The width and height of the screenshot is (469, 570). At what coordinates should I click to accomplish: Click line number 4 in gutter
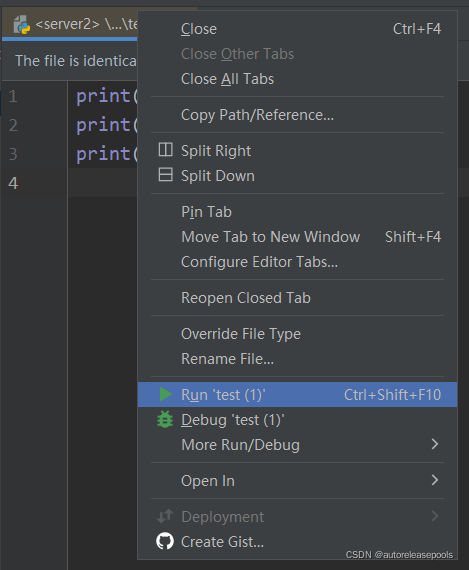click(x=13, y=183)
